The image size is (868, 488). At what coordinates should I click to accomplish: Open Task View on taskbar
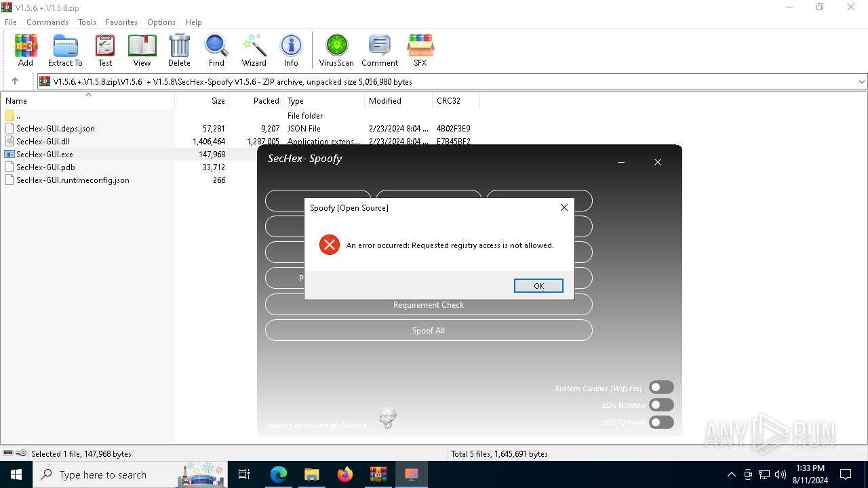coord(244,474)
